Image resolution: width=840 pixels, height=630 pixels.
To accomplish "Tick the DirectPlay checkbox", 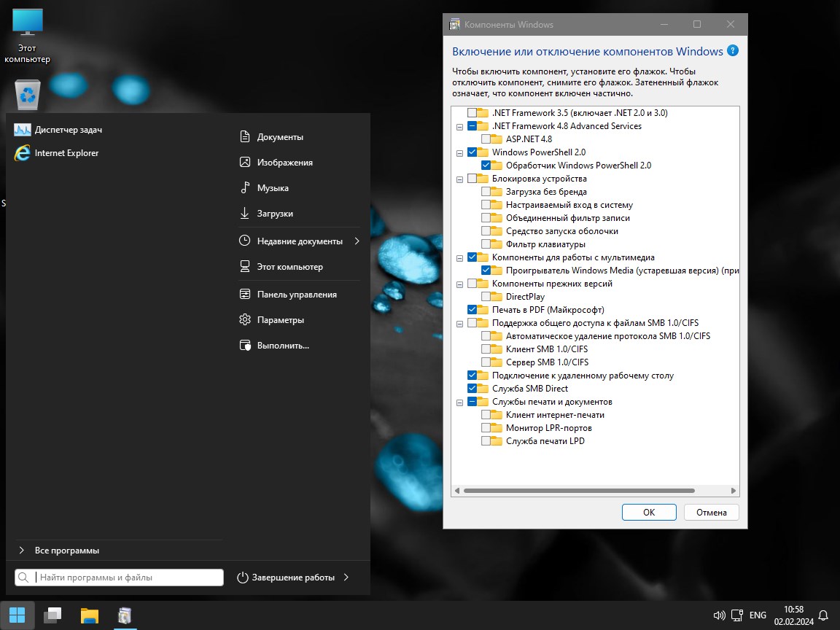I will coord(486,297).
